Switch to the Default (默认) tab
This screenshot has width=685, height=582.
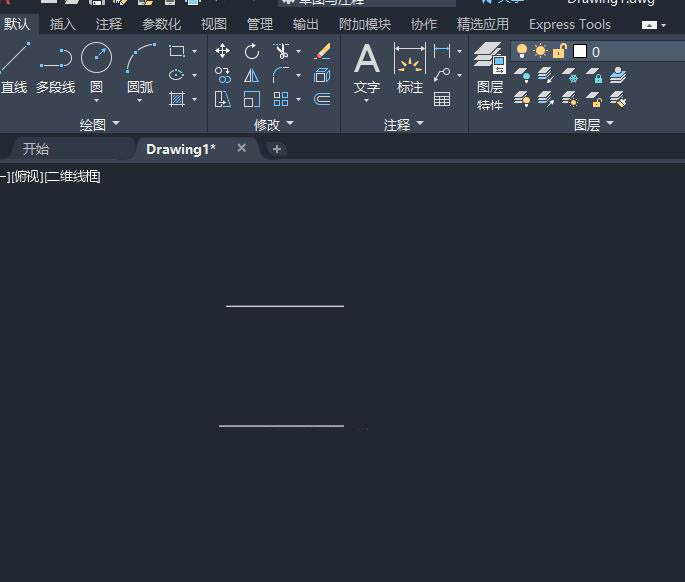17,24
